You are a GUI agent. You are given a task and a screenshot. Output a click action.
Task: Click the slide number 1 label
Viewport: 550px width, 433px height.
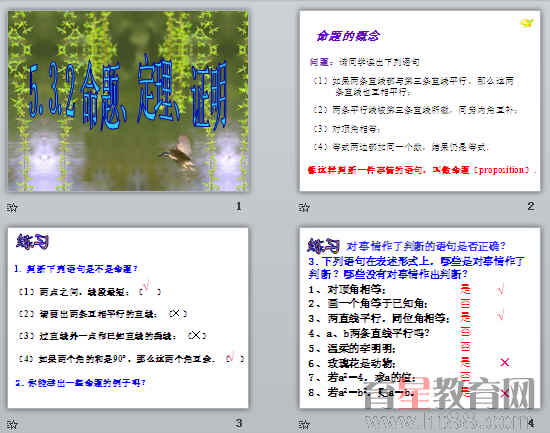pyautogui.click(x=239, y=206)
